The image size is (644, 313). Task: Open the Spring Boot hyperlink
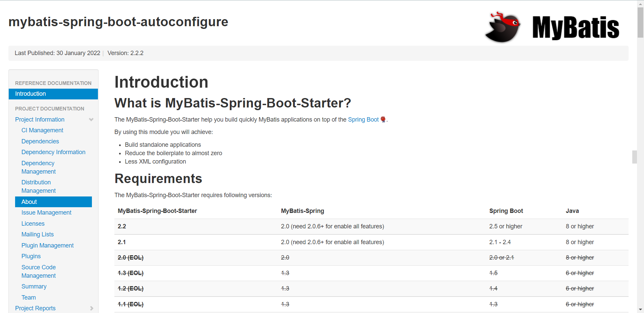pyautogui.click(x=363, y=120)
